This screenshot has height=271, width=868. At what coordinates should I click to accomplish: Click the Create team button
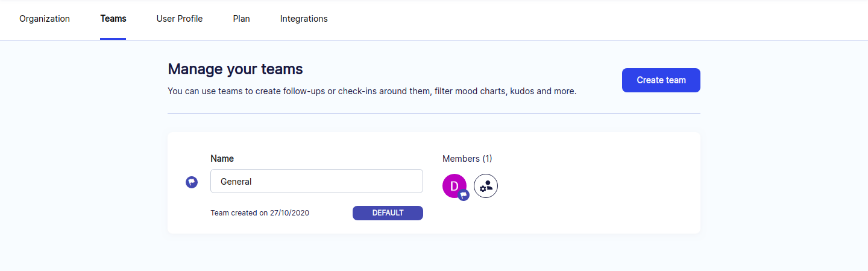661,80
